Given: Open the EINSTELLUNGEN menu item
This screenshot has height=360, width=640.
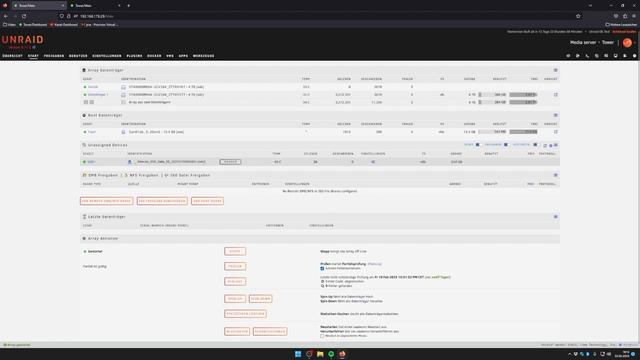Looking at the screenshot, I should tap(107, 56).
